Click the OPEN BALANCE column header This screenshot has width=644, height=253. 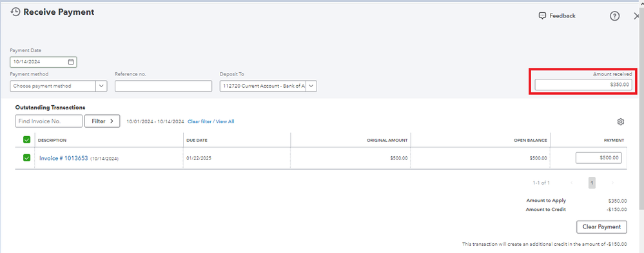(531, 140)
